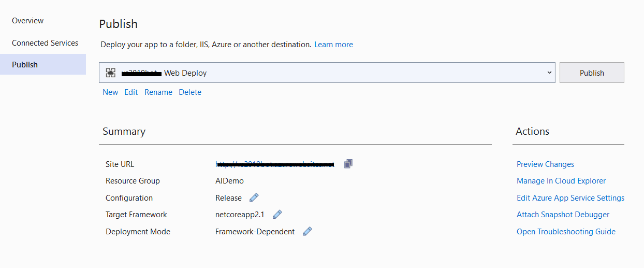Rename the current publish profile

(158, 92)
